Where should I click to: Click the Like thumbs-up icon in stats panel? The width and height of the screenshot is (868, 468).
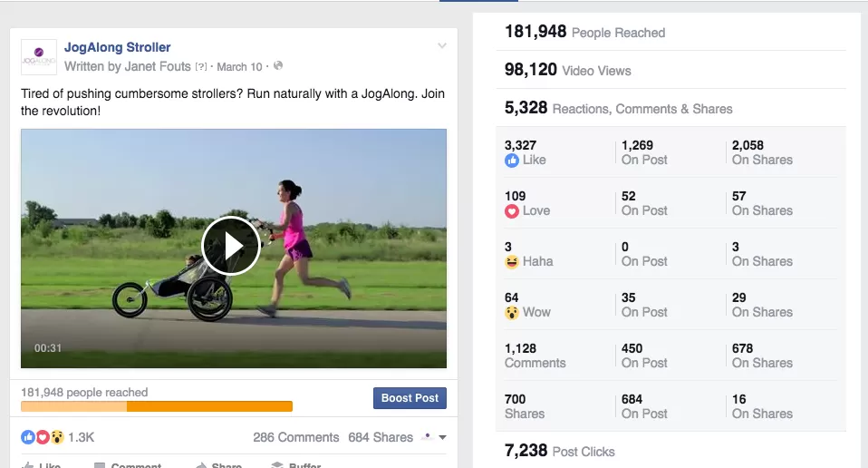(x=512, y=161)
